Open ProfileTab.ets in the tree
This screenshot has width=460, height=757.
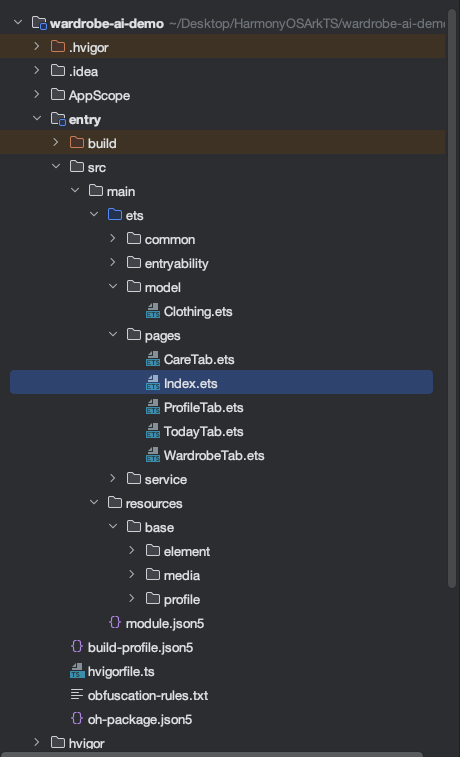click(203, 407)
